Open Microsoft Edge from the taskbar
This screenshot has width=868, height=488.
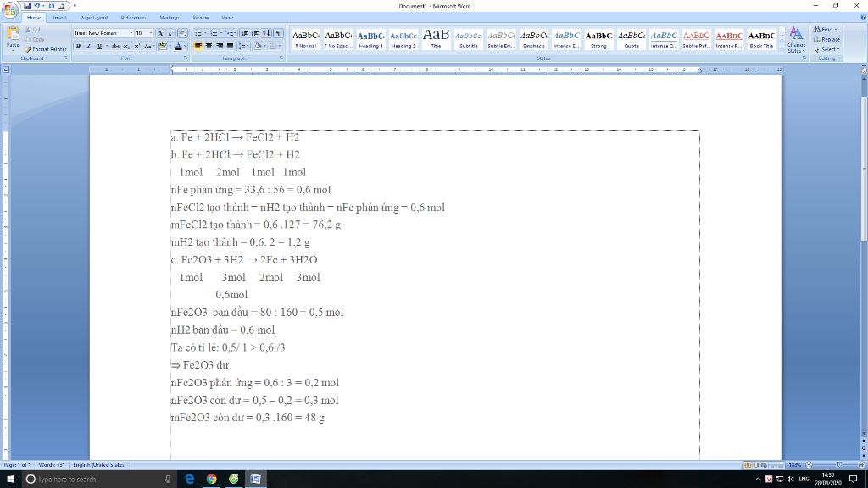pos(190,480)
